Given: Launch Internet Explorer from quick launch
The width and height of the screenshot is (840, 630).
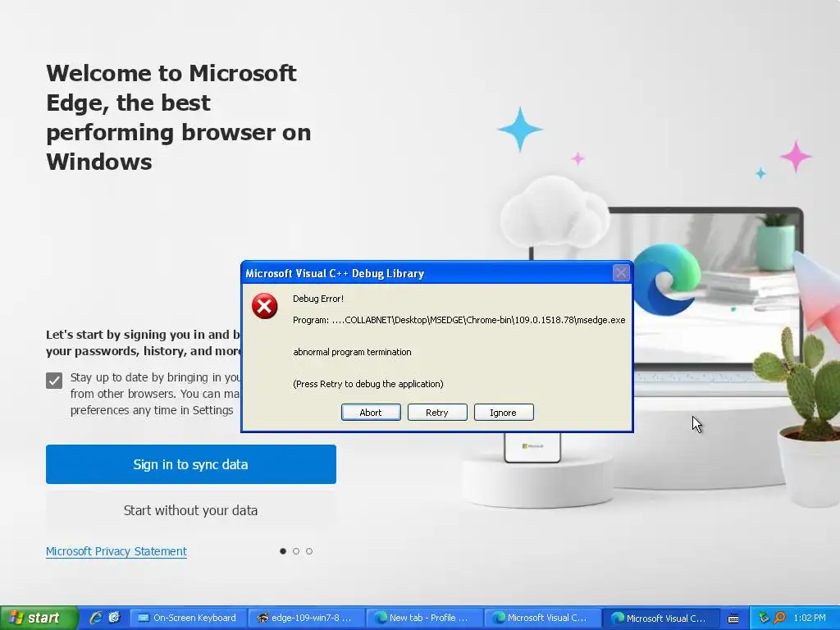Looking at the screenshot, I should (x=96, y=618).
